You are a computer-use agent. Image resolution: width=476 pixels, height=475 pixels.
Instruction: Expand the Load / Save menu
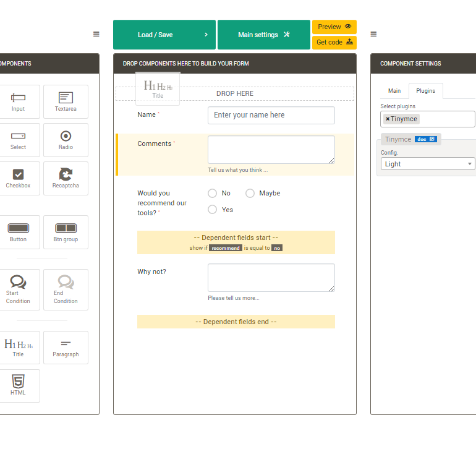[x=164, y=35]
